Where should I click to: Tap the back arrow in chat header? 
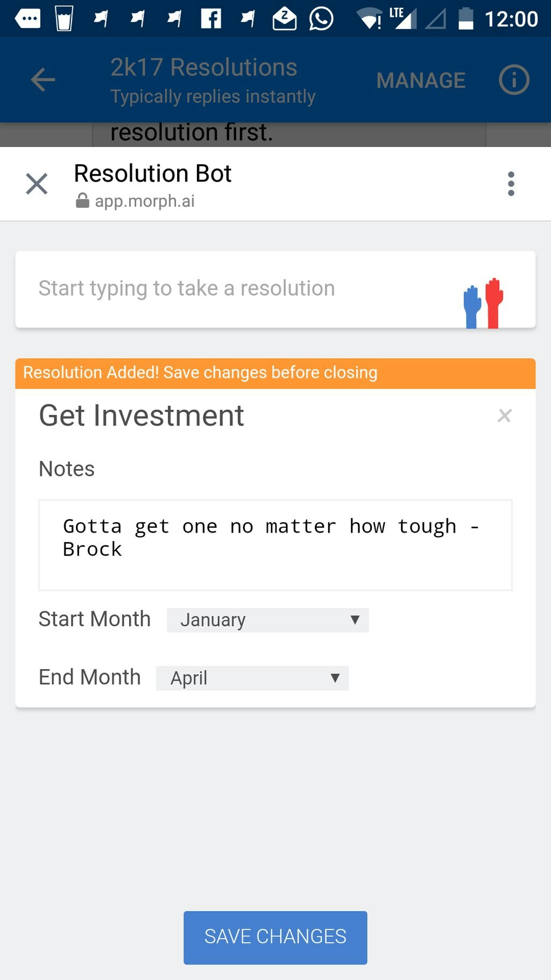pos(43,80)
